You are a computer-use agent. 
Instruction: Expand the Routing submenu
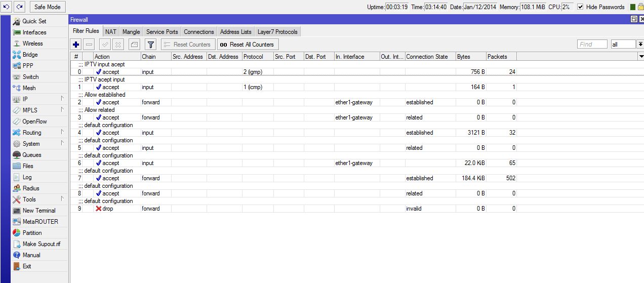tap(39, 133)
